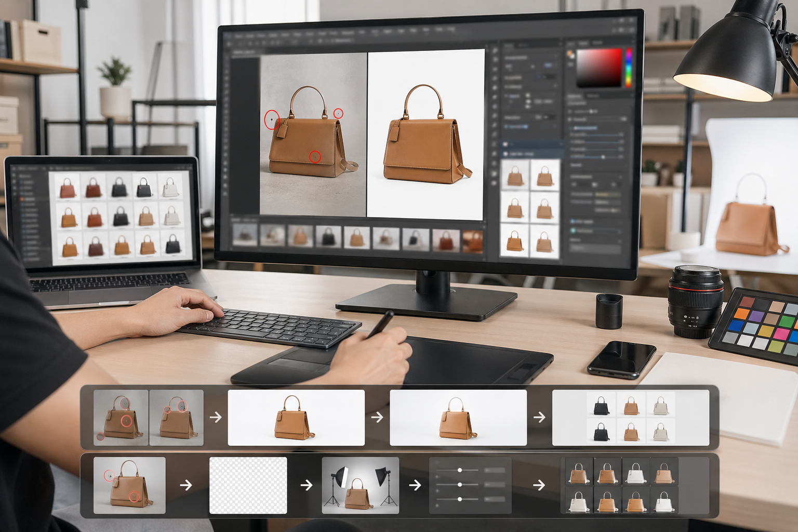The image size is (798, 532).
Task: Toggle visibility of the top layer row
Action: point(505,144)
